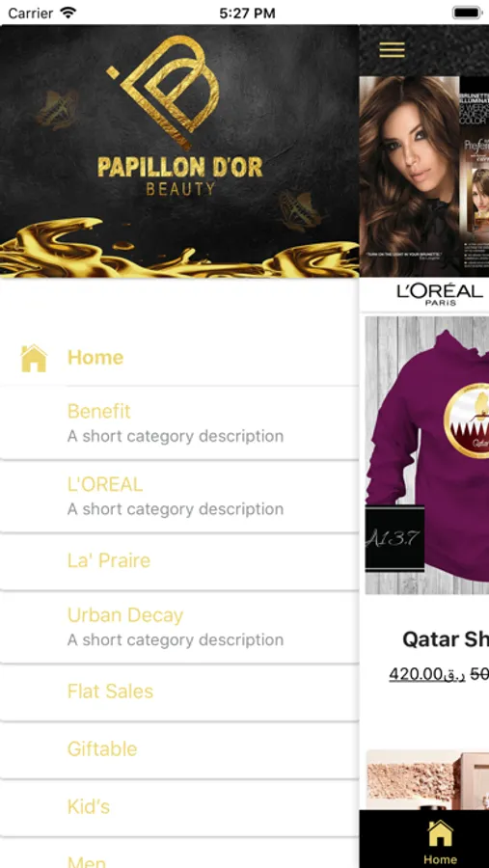The width and height of the screenshot is (489, 868).
Task: Tap the L'Oréal Paris brand logo
Action: (x=440, y=294)
